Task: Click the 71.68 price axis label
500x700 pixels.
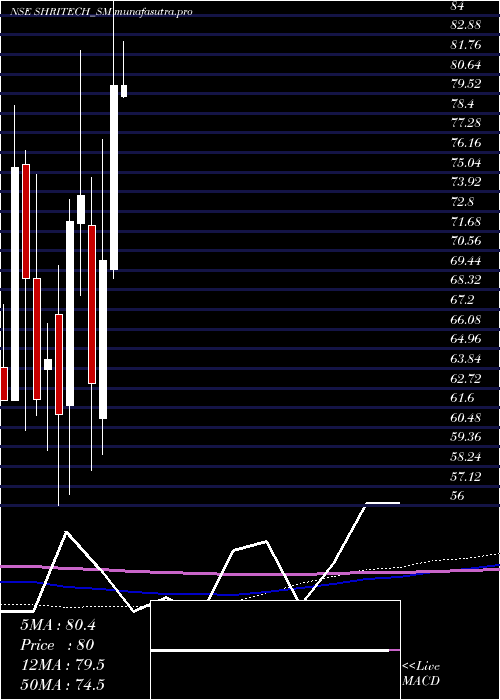Action: [466, 221]
